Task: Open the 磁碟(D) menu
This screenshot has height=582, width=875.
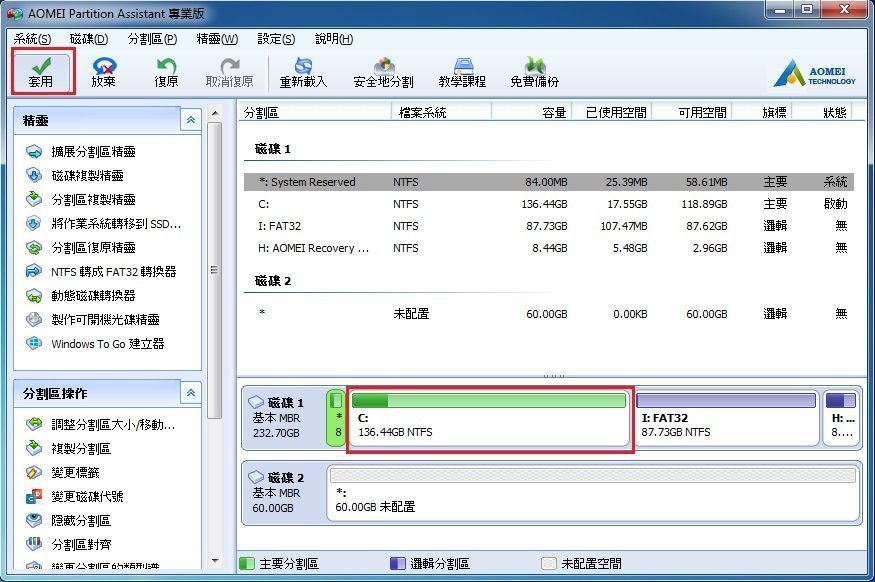Action: pyautogui.click(x=89, y=39)
